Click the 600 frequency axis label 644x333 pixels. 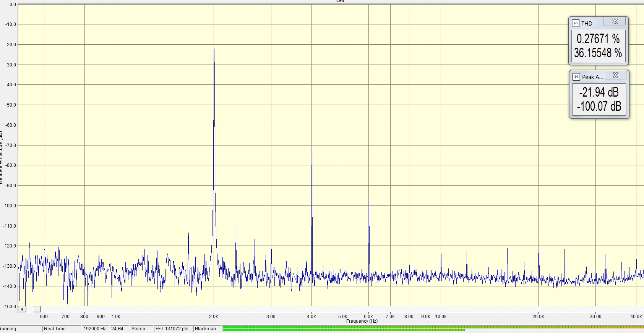pyautogui.click(x=44, y=317)
